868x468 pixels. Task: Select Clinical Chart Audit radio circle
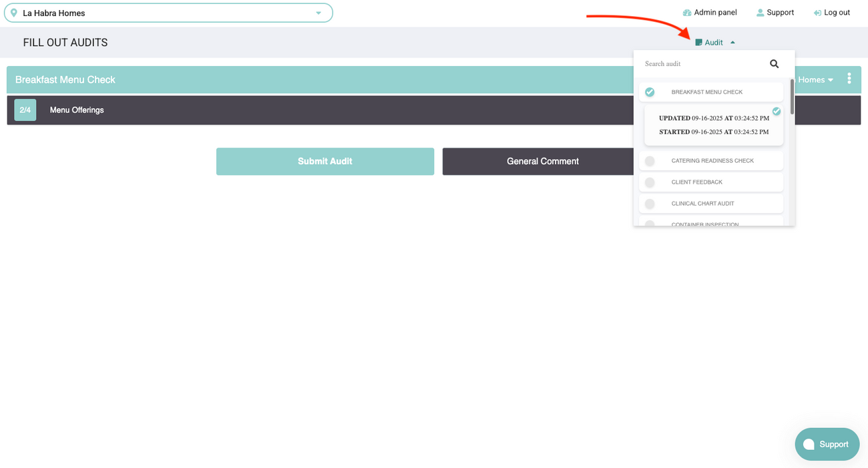pos(650,204)
